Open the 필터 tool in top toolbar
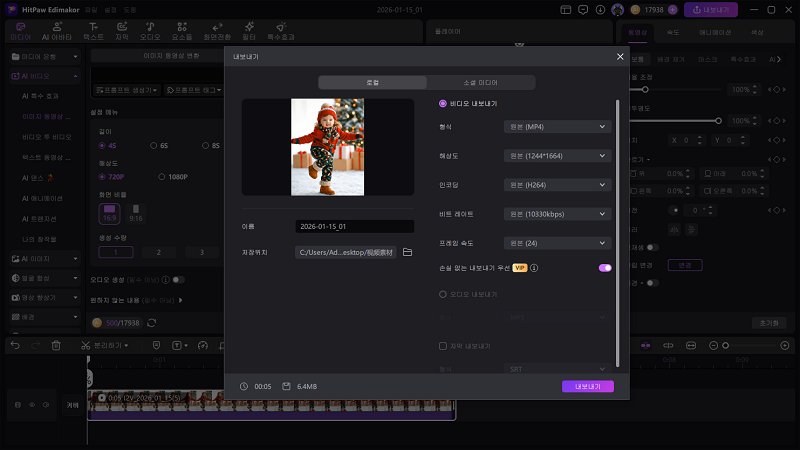 [x=249, y=29]
